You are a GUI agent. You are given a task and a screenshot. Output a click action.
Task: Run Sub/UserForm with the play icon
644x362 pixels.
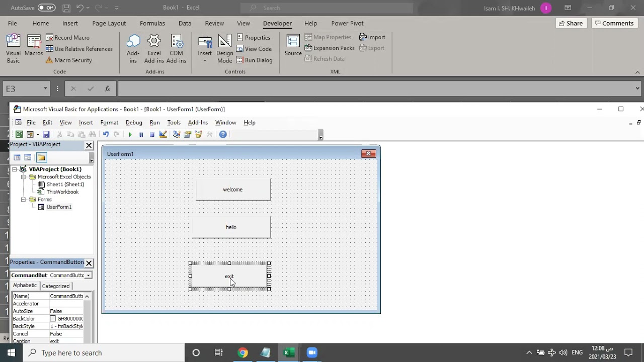[130, 134]
